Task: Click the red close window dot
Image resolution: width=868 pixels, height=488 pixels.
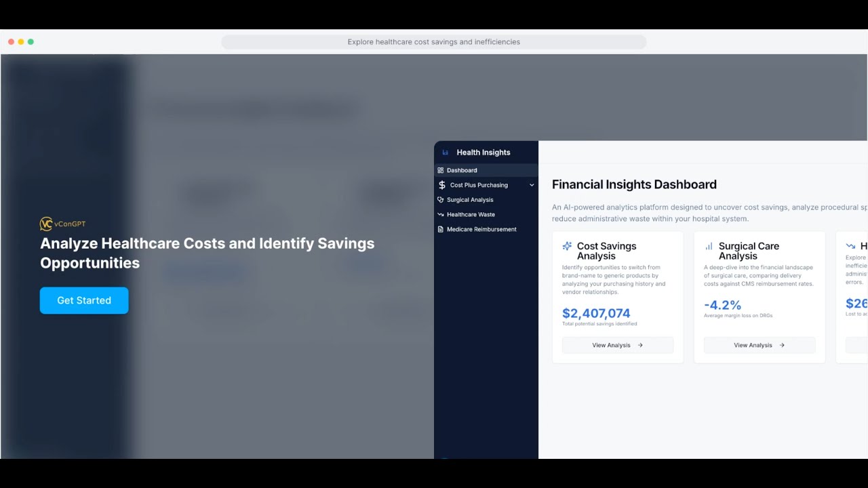Action: tap(12, 42)
